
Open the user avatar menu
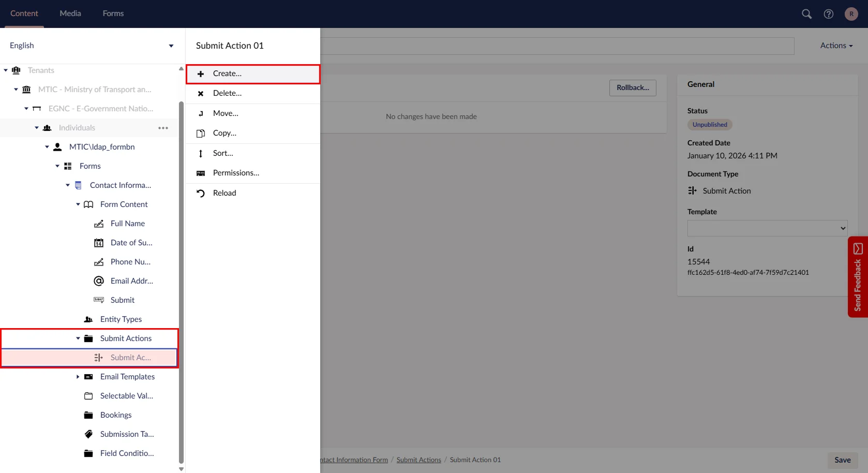coord(851,14)
